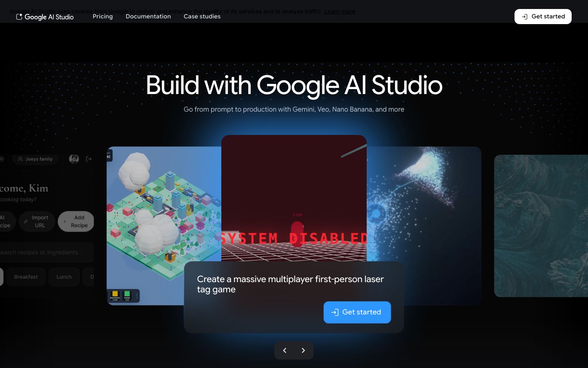Click the Factory tile in city game
The width and height of the screenshot is (588, 368).
click(115, 296)
